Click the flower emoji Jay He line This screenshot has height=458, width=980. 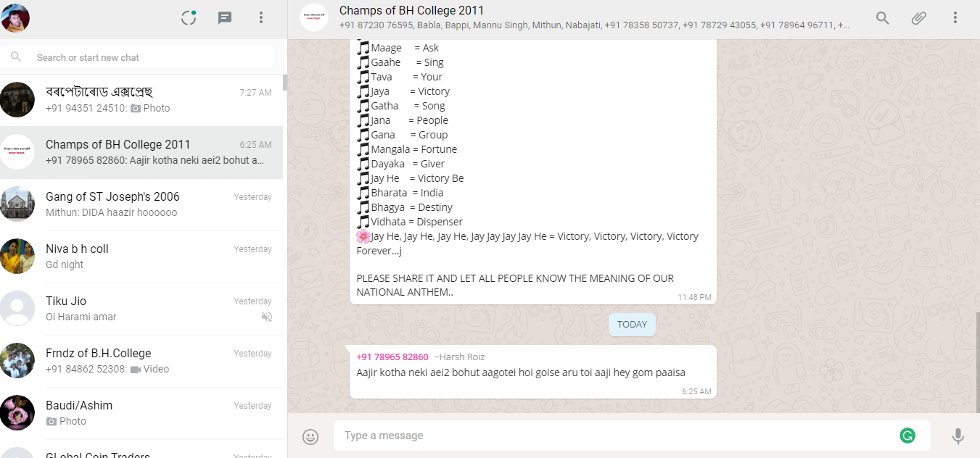tap(527, 243)
